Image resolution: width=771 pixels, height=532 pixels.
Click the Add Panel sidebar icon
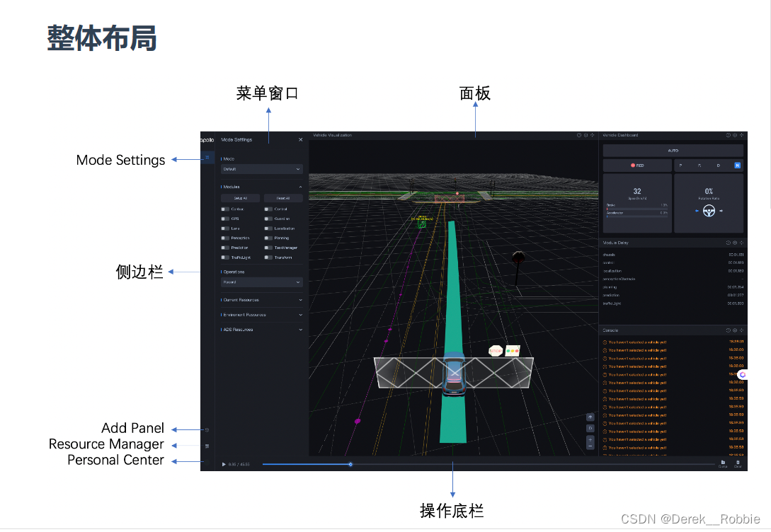coord(207,430)
